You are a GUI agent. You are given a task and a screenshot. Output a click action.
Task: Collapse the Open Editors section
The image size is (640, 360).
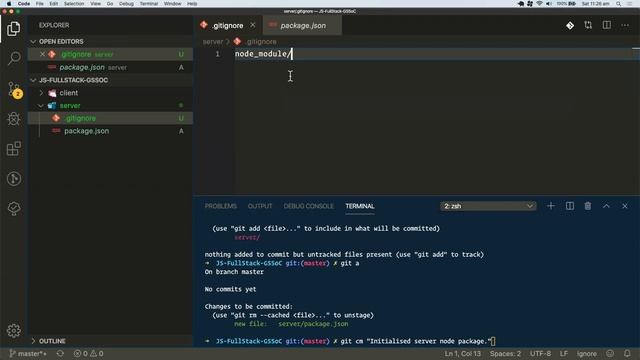coord(33,42)
